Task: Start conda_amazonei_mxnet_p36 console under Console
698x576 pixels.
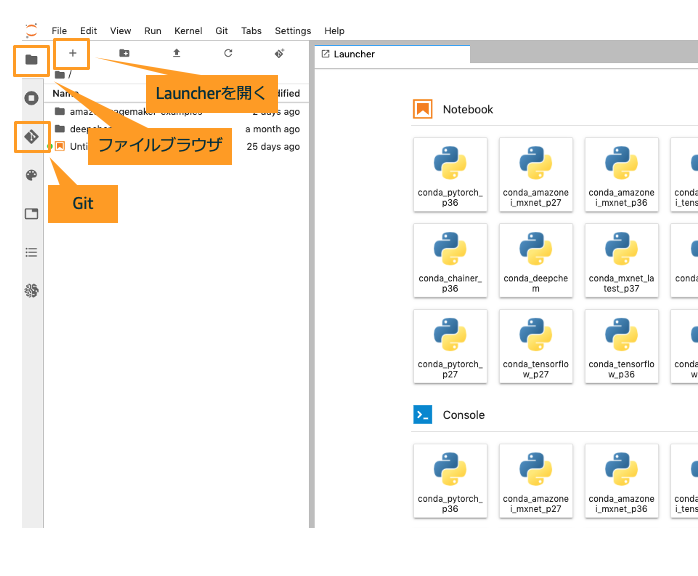Action: (x=621, y=481)
